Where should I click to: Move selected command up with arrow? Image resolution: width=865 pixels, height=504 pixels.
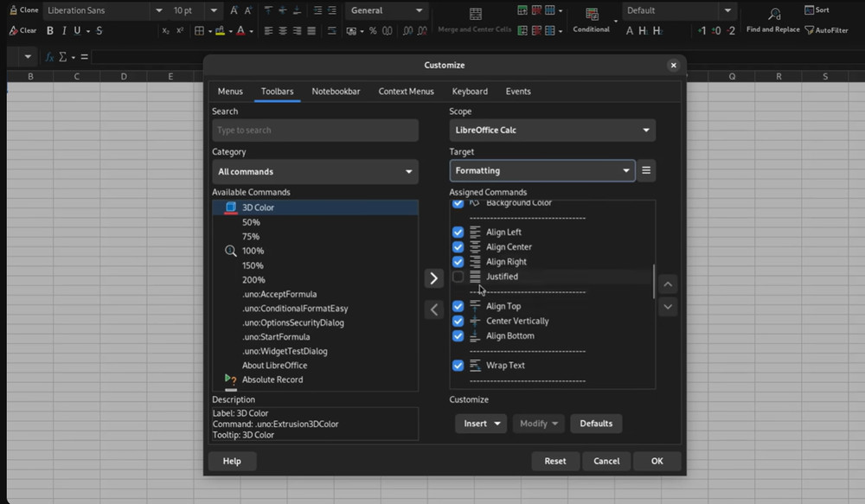point(667,284)
